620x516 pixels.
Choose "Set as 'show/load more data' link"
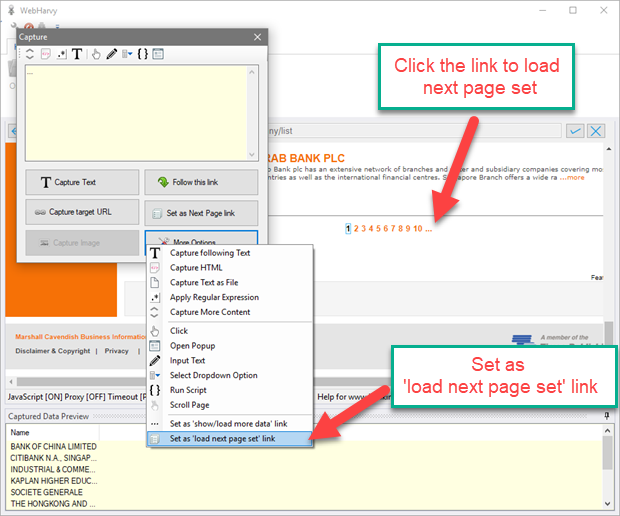pos(229,423)
